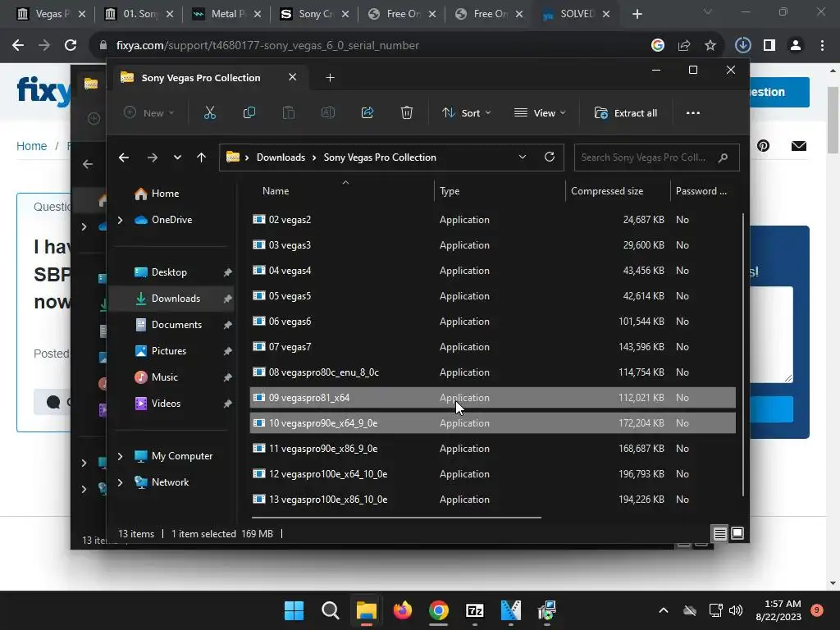The height and width of the screenshot is (630, 840).
Task: Click the Explorer file list vertical scrollbar
Action: tap(743, 354)
